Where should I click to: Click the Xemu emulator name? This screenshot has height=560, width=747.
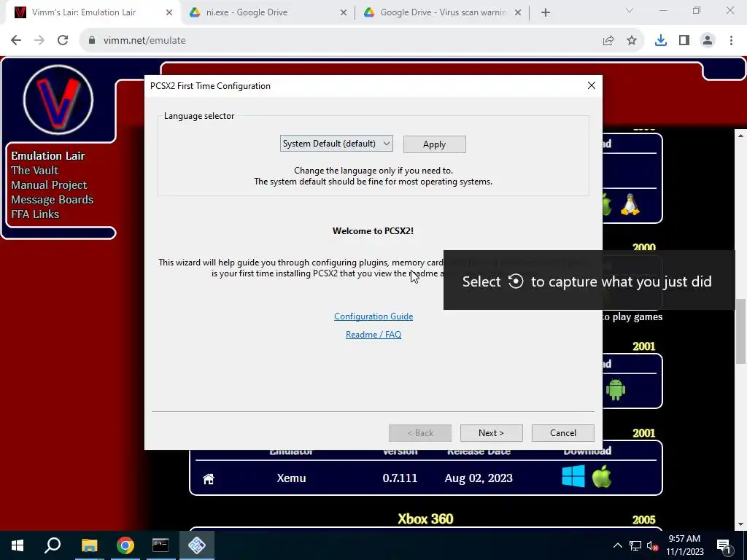(292, 478)
